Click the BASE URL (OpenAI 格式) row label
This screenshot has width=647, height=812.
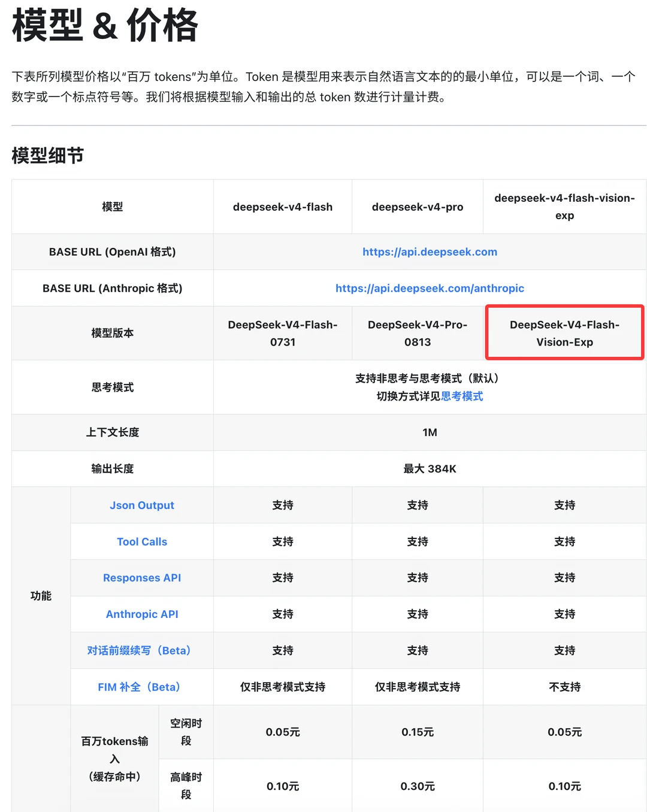pos(113,252)
